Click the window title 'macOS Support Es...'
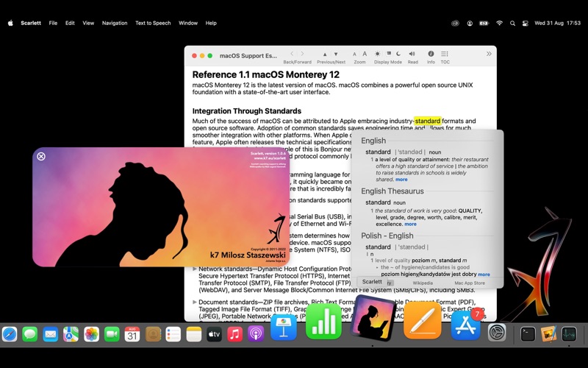Screen dimensions: 588x368 coord(248,56)
